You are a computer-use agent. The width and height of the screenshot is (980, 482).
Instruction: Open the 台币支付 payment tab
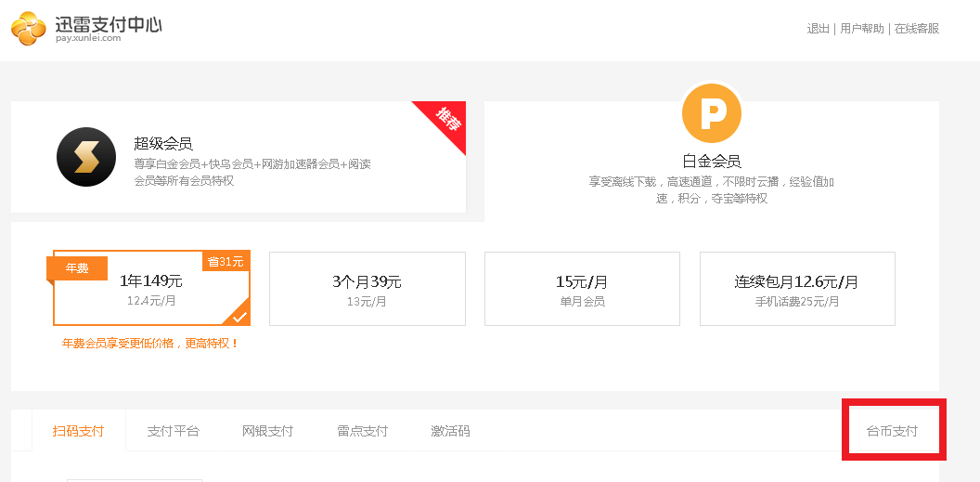tap(892, 431)
